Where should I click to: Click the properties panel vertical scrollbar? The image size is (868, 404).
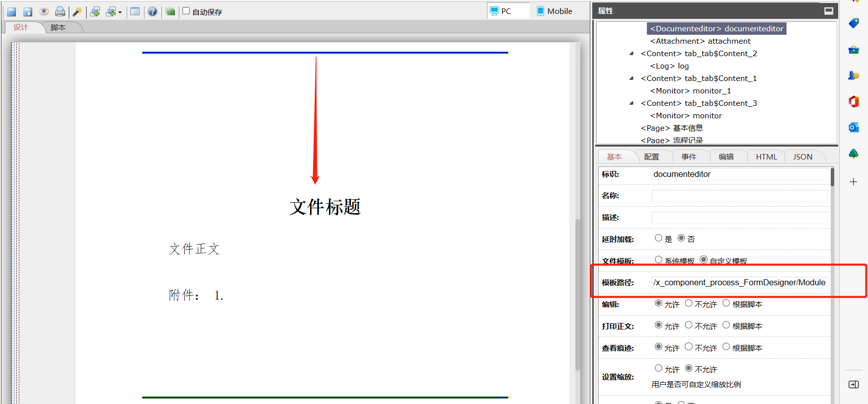pyautogui.click(x=832, y=177)
